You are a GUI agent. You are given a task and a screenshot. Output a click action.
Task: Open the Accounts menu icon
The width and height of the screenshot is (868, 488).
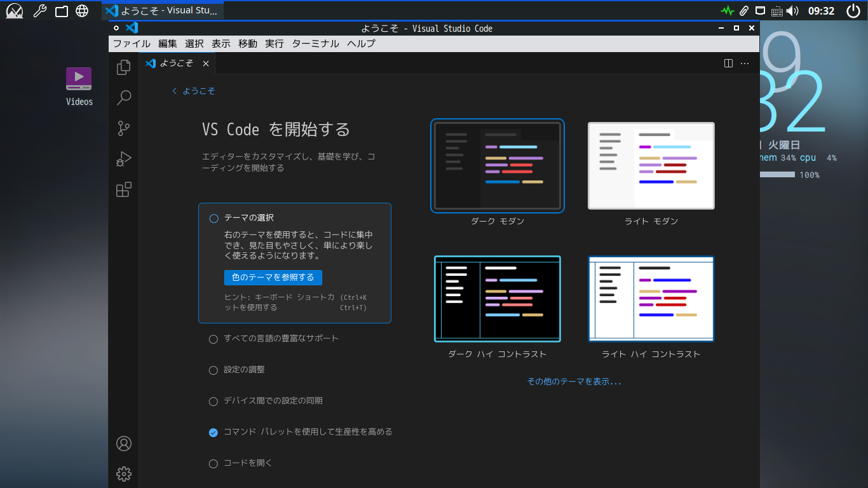click(x=124, y=444)
